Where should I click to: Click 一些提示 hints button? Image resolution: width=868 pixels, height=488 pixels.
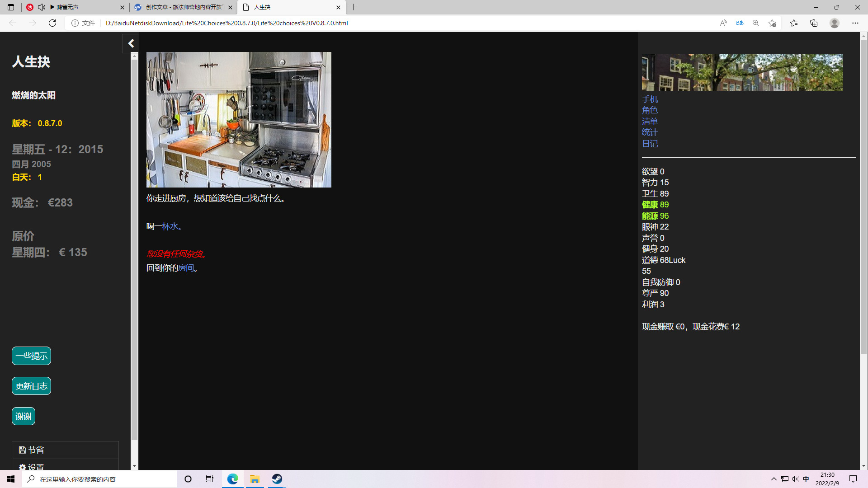[31, 356]
